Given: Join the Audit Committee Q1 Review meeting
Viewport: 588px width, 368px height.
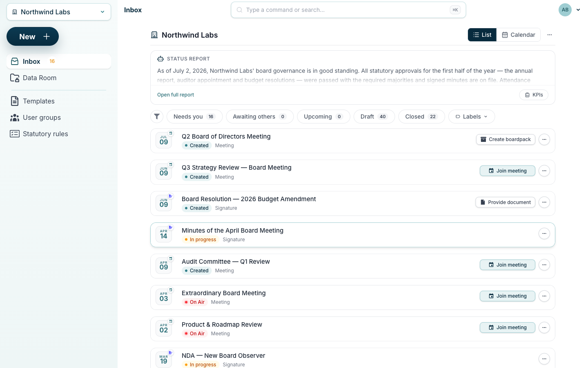Looking at the screenshot, I should (508, 265).
